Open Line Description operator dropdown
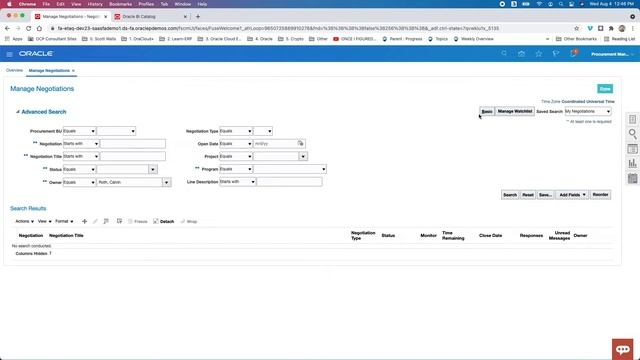This screenshot has height=360, width=640. (238, 182)
